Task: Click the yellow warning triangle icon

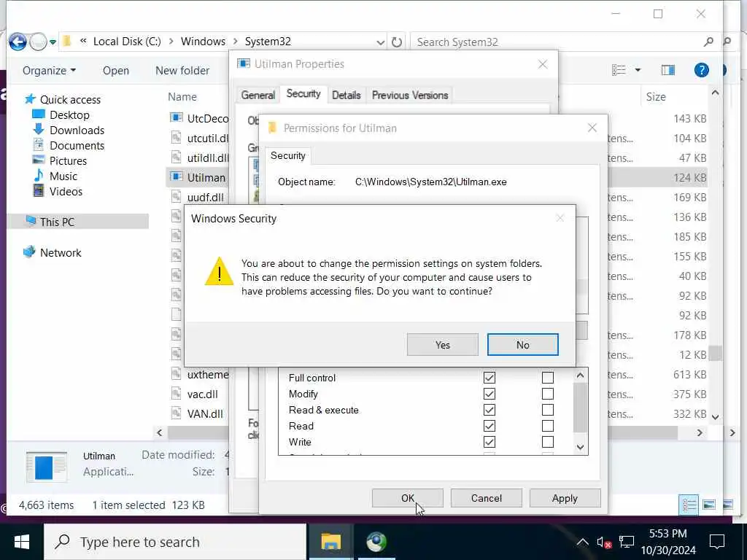Action: (x=219, y=271)
